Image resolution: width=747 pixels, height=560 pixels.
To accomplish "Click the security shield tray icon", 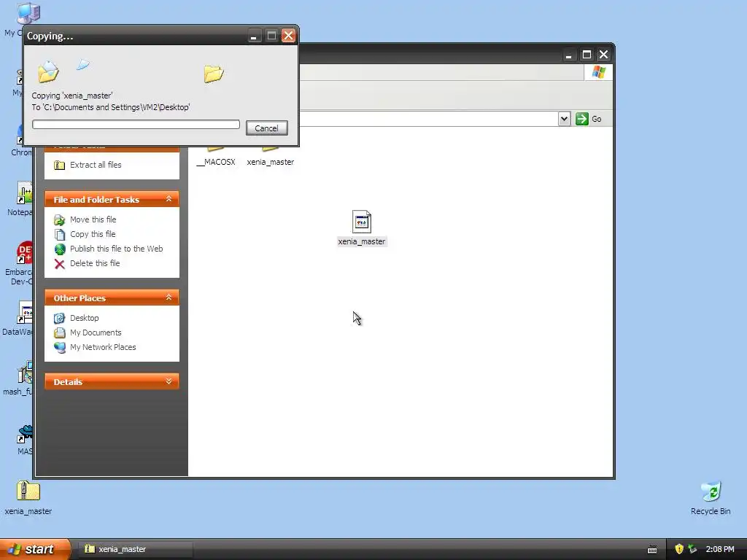I will point(679,549).
